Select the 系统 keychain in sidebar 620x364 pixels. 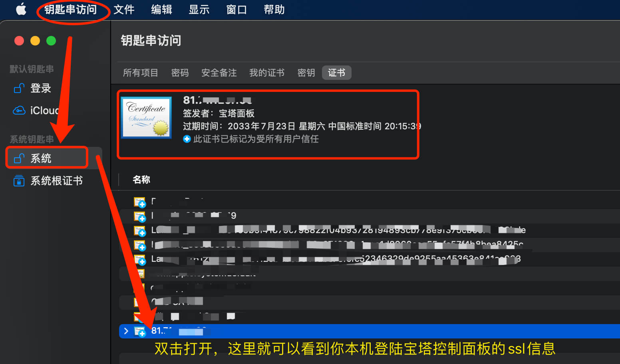pos(54,158)
